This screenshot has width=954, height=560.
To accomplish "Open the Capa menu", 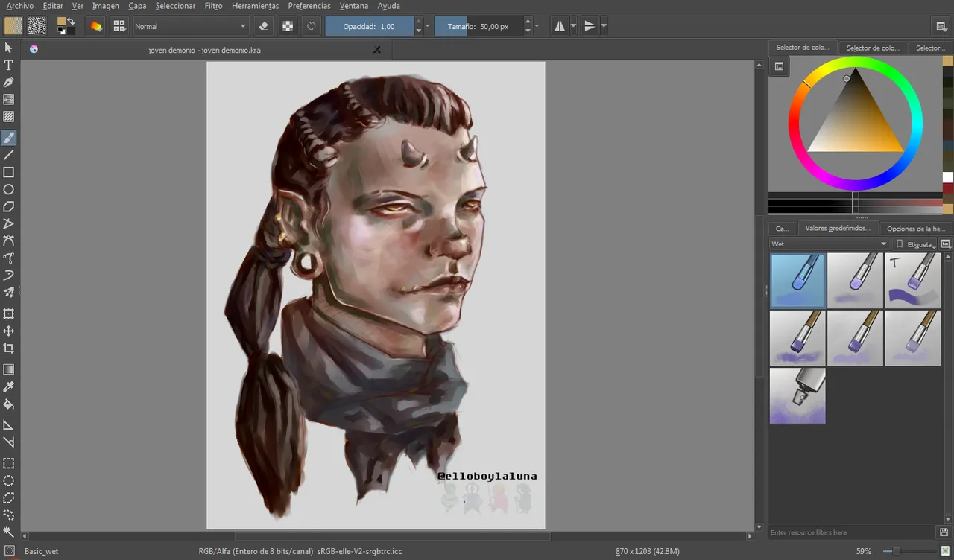I will pos(137,6).
